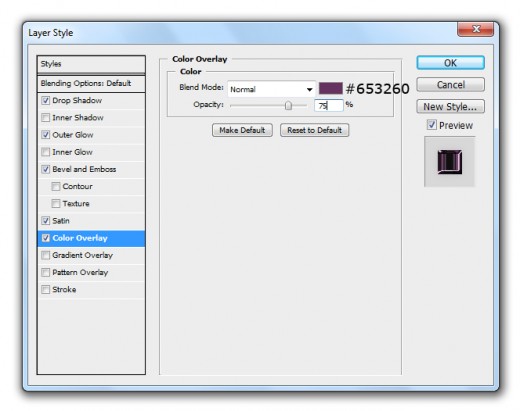
Task: Enable the Texture checkbox
Action: click(x=56, y=204)
